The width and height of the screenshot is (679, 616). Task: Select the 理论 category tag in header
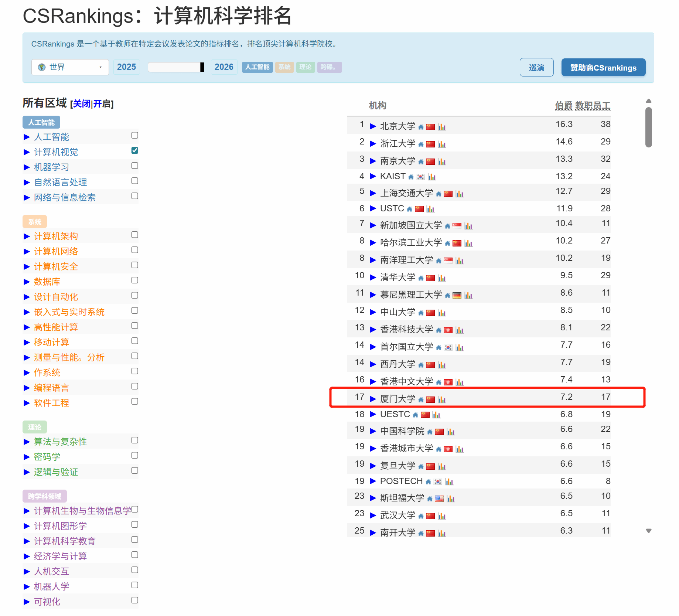click(x=305, y=67)
